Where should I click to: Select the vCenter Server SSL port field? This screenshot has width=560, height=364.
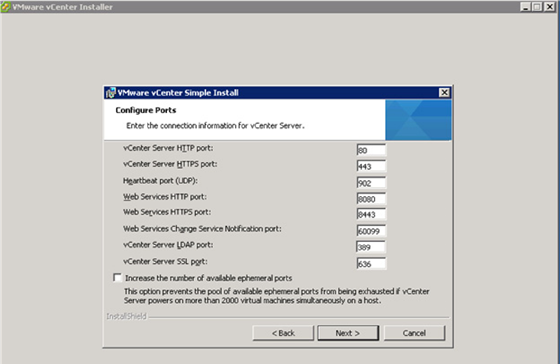pyautogui.click(x=371, y=264)
